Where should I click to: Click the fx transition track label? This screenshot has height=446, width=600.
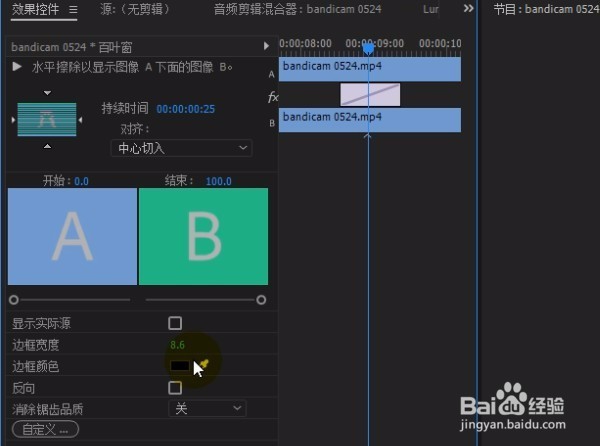pyautogui.click(x=272, y=97)
